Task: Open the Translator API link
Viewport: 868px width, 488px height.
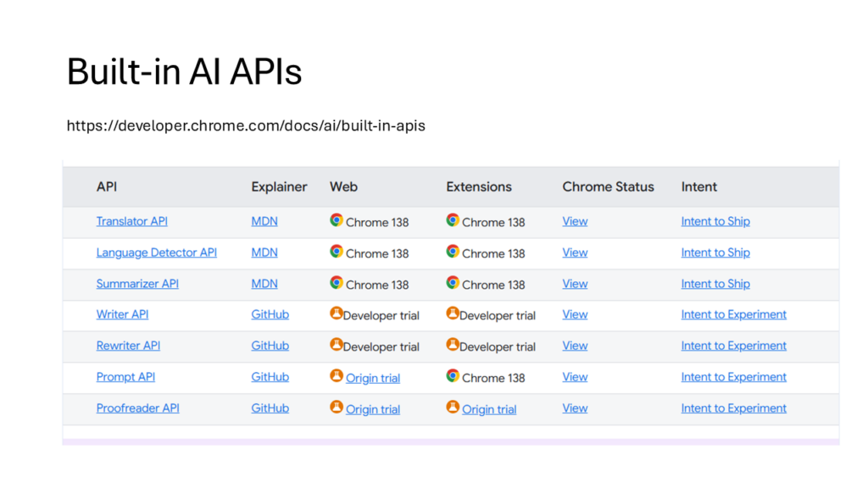Action: (x=131, y=221)
